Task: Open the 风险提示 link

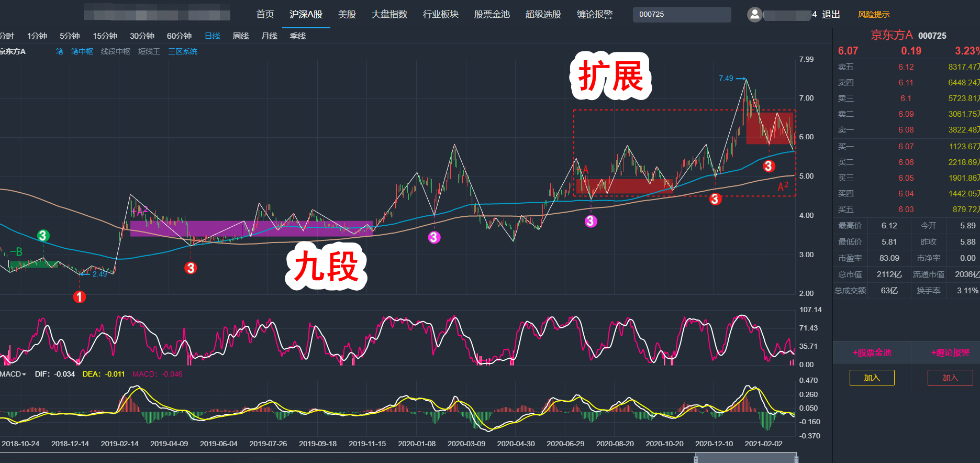Action: (873, 14)
